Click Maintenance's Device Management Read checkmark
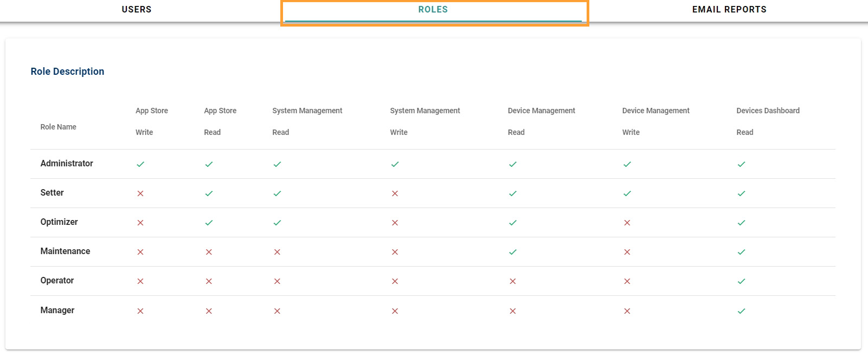The height and width of the screenshot is (356, 868). tap(512, 252)
